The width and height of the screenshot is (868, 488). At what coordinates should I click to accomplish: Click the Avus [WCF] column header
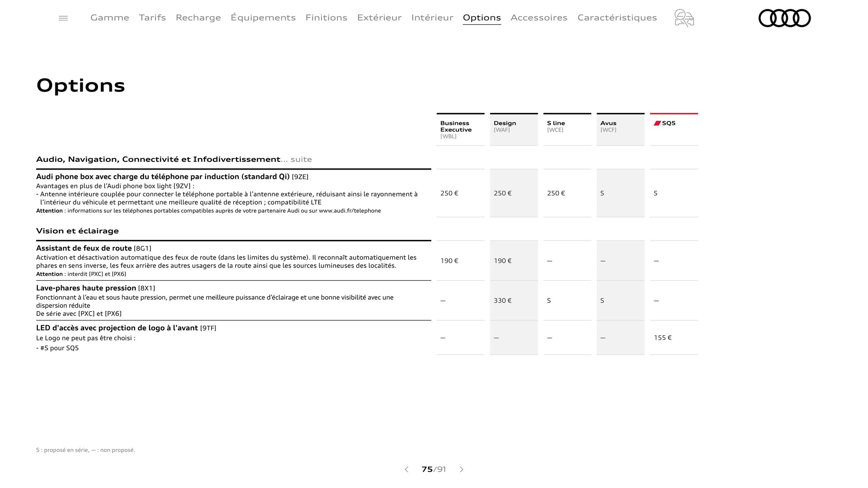[621, 129]
